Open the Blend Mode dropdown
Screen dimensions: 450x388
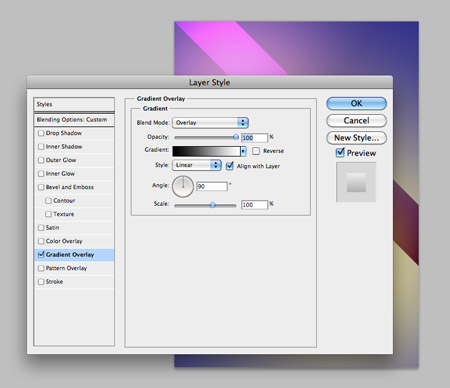point(210,123)
